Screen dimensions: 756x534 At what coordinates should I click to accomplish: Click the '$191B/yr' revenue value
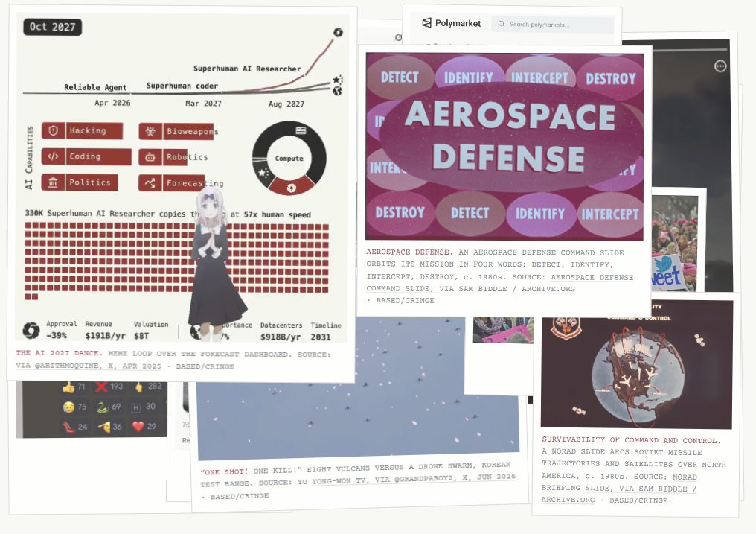click(x=105, y=336)
